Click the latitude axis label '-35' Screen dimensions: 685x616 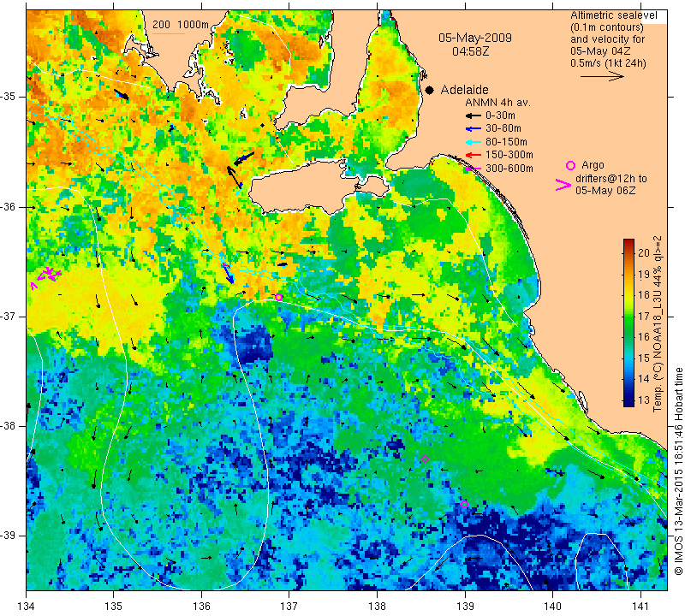(x=8, y=96)
